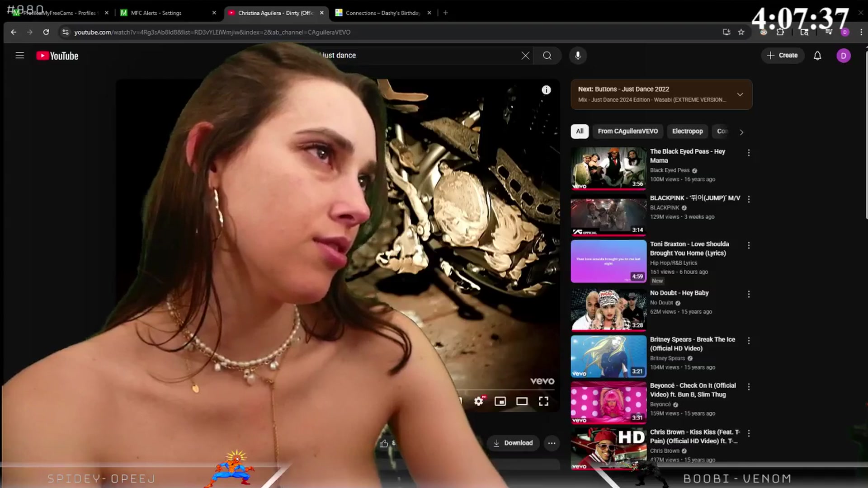
Task: Open options menu for Chris Brown - Kiss Kiss
Action: coord(749,433)
